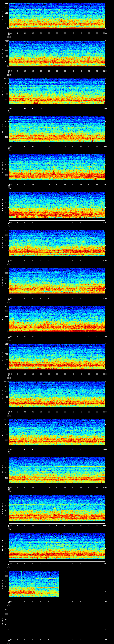Select the spectrogram panel starting at 19:23:00
This screenshot has height=644, width=114.
click(57, 167)
